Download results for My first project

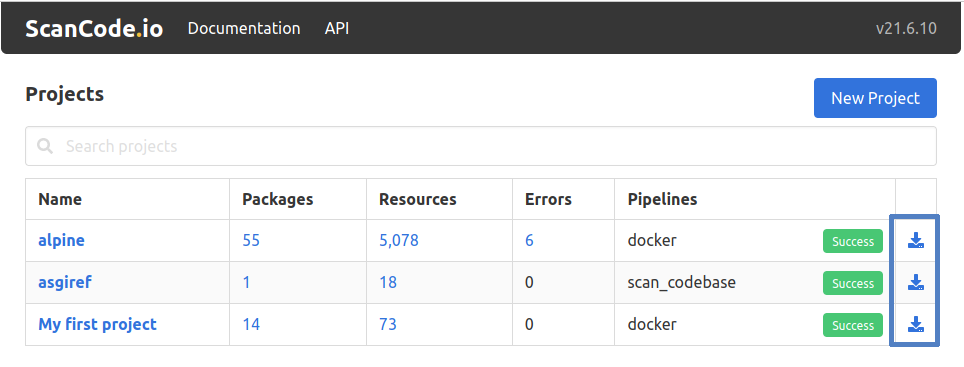[x=916, y=325]
